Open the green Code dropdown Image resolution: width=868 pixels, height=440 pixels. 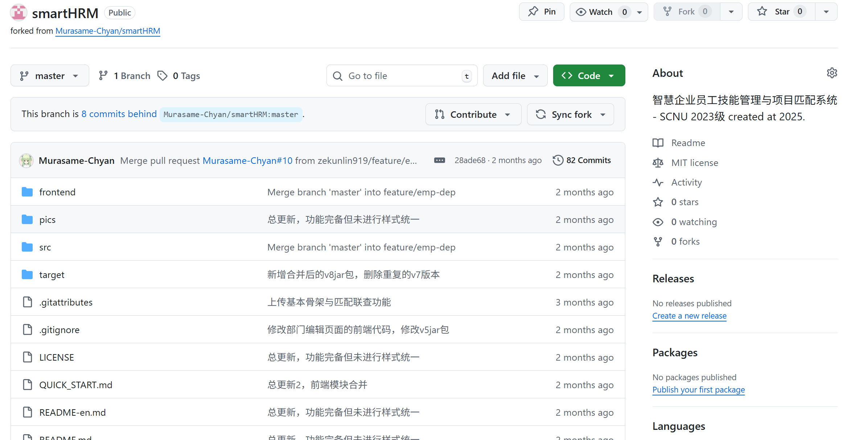589,75
